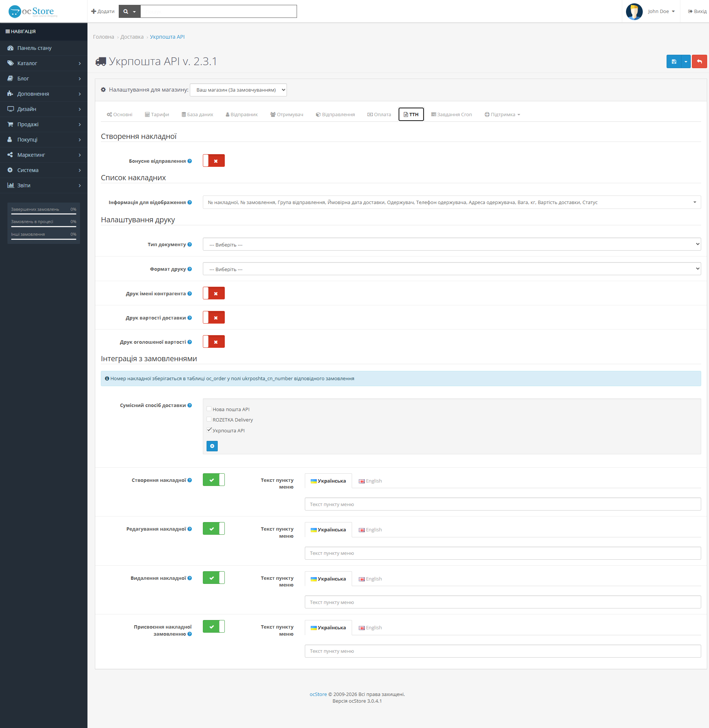Open the Тип документу dropdown
Viewport: 709px width, 728px height.
[x=452, y=244]
